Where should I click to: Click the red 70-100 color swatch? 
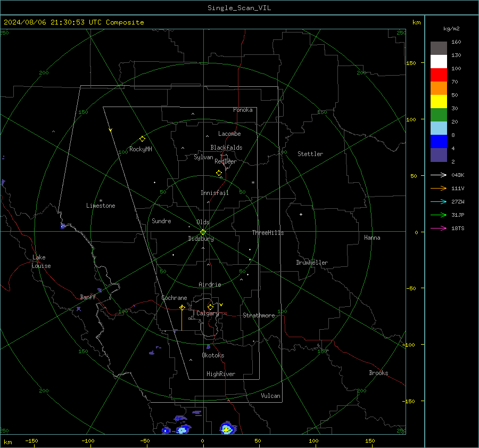(x=439, y=75)
